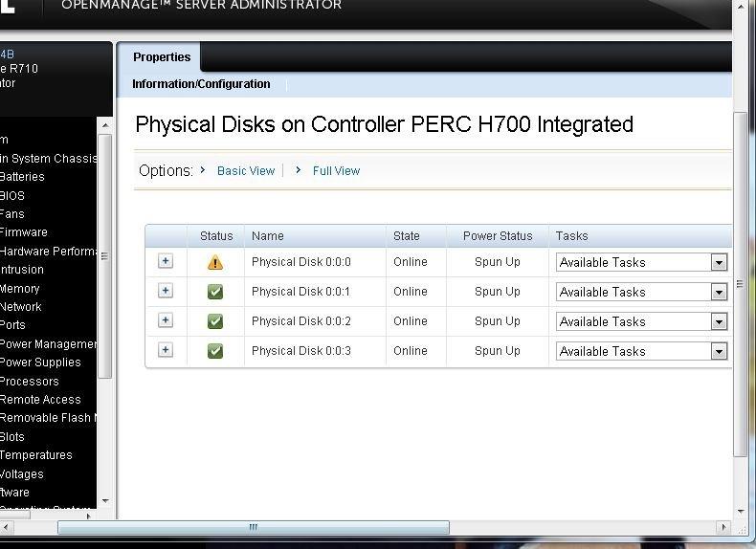Open Intrusion in the system tree
This screenshot has width=756, height=549.
pyautogui.click(x=22, y=270)
